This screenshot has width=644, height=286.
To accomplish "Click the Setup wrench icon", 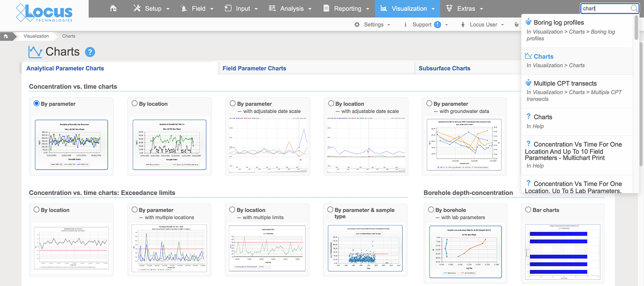I will click(137, 8).
